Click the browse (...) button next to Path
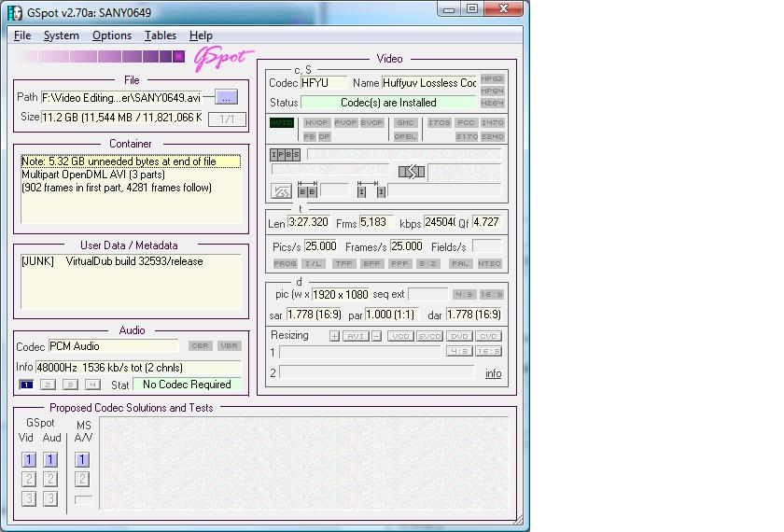This screenshot has height=532, width=784. tap(226, 97)
